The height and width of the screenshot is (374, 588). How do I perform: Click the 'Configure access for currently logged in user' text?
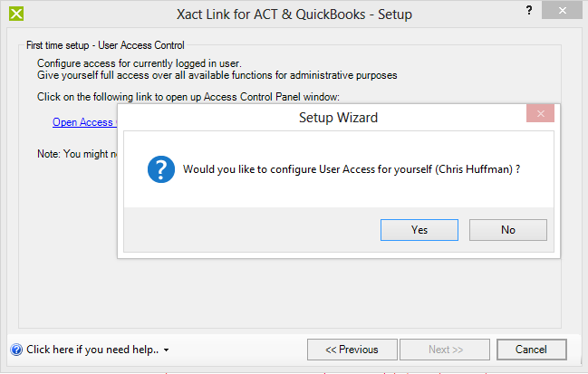[140, 63]
